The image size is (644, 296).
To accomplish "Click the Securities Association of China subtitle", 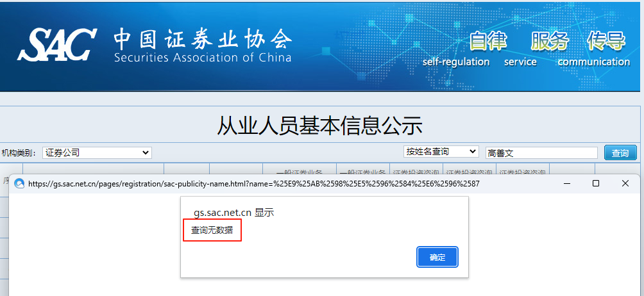I will point(203,57).
